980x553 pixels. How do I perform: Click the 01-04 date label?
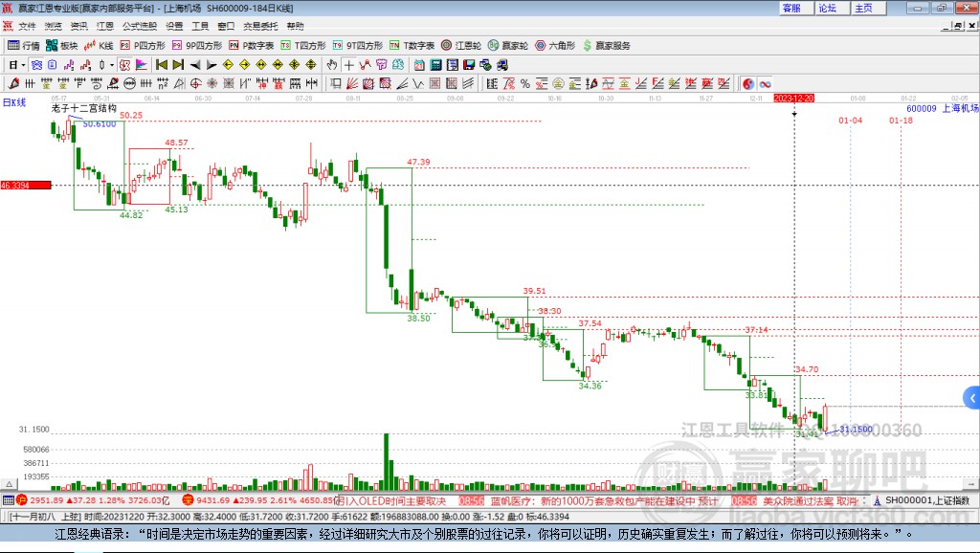[850, 120]
